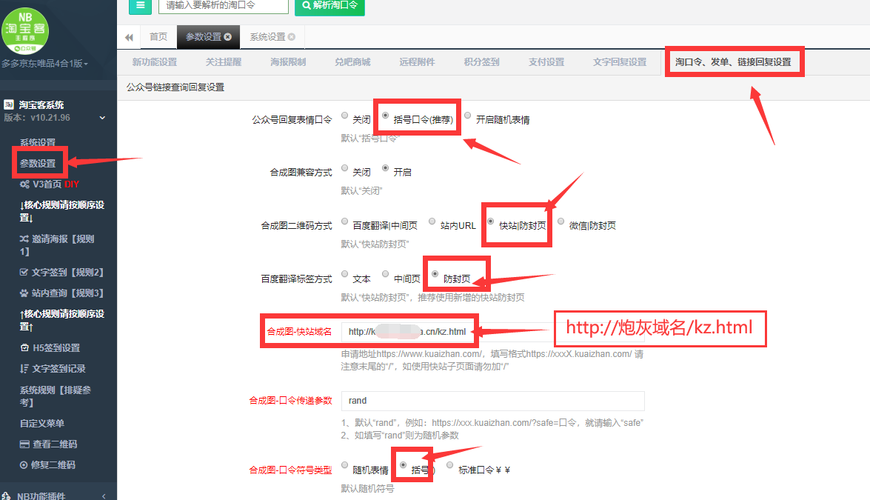The image size is (870, 500).
Task: Expand the NB功能插件 sidebar section
Action: pyautogui.click(x=104, y=496)
